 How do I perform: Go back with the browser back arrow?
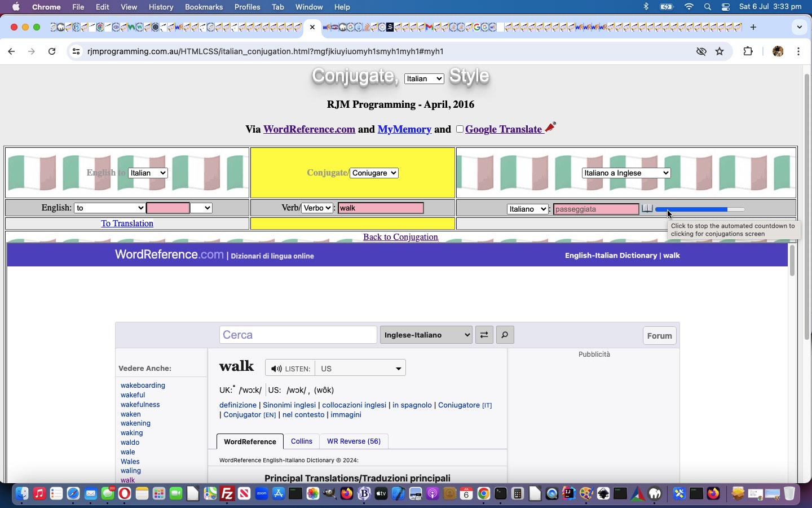tap(11, 51)
